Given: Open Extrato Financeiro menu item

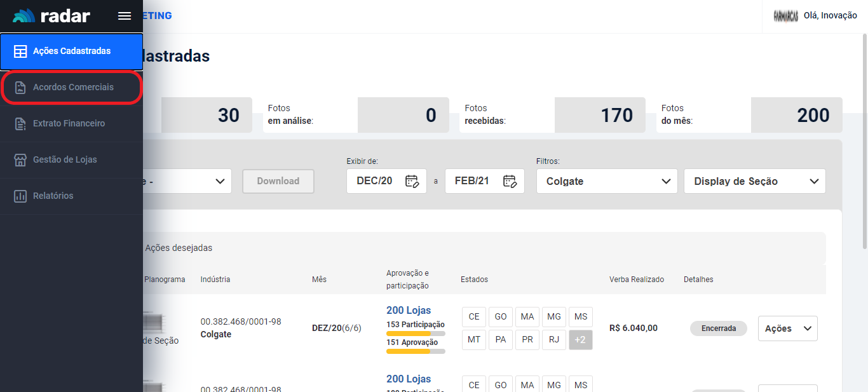Looking at the screenshot, I should click(69, 124).
